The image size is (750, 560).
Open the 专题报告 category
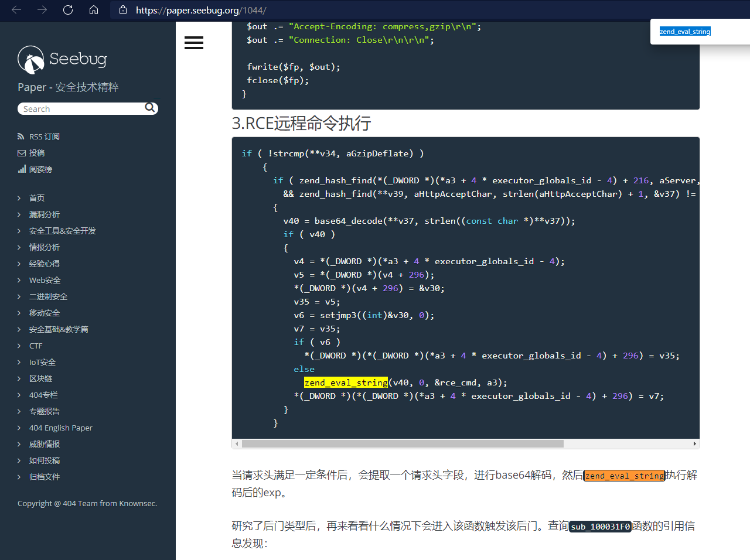click(x=45, y=411)
